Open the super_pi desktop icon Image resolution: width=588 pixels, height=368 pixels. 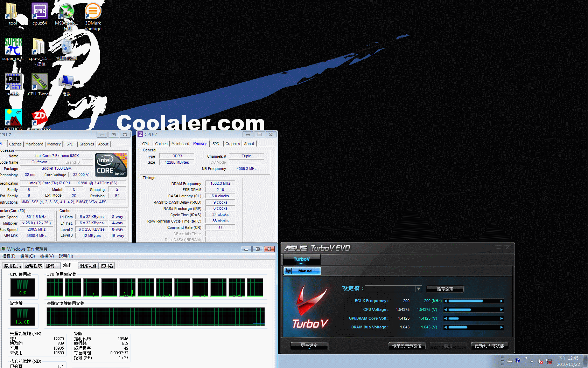pos(13,49)
